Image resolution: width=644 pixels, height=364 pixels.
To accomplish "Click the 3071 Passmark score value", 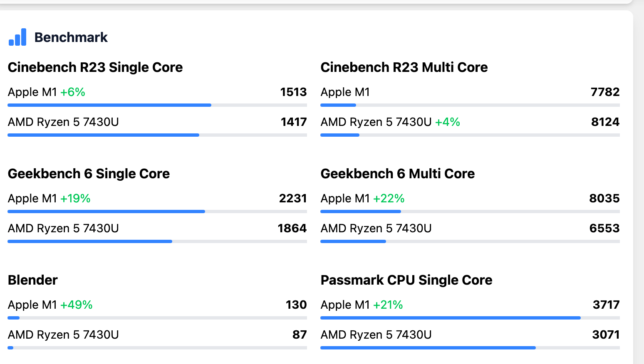I will (x=605, y=335).
